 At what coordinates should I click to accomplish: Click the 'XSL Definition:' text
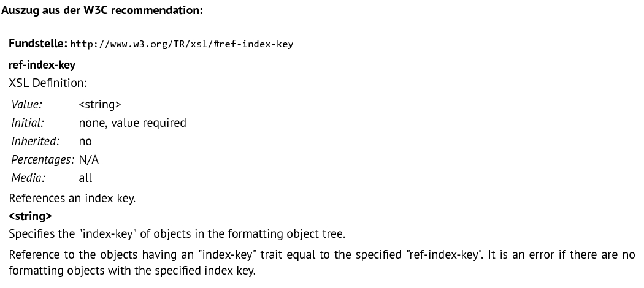tap(48, 83)
